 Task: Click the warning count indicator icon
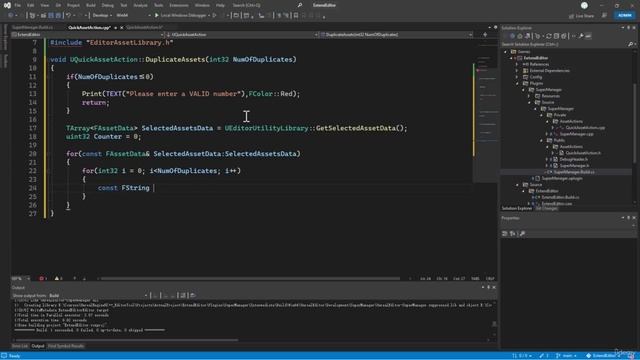58,278
